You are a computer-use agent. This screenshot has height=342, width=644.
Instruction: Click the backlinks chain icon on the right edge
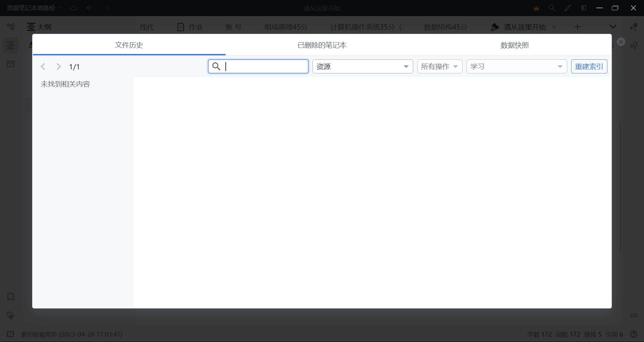click(634, 316)
